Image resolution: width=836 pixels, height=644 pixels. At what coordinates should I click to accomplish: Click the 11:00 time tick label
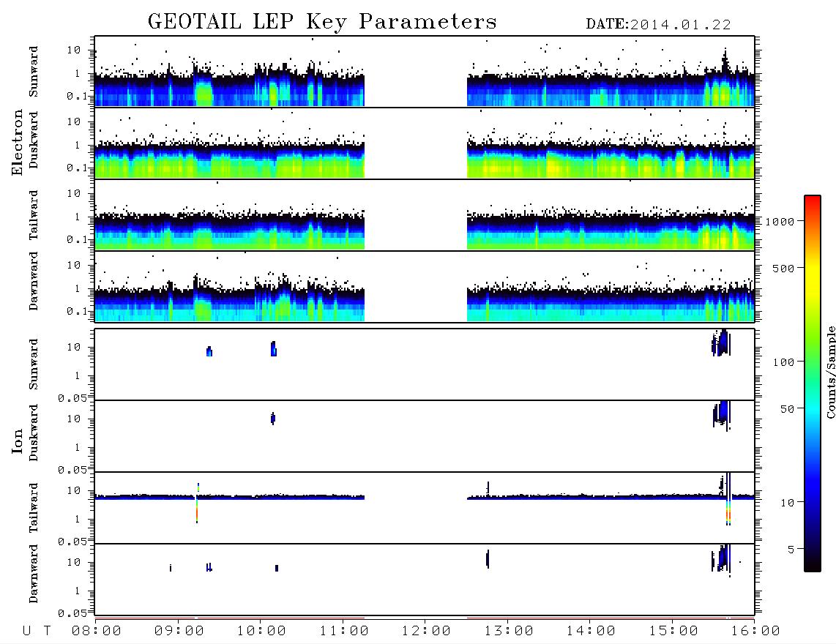(344, 632)
